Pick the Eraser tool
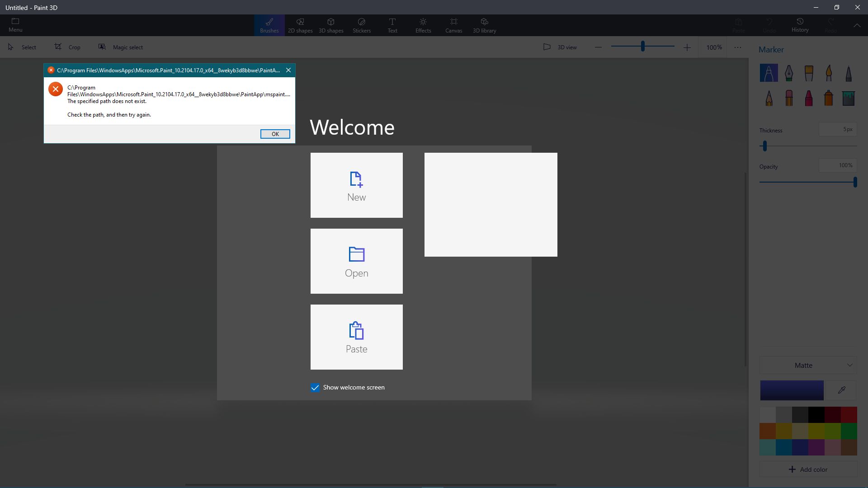The image size is (868, 488). 789,98
